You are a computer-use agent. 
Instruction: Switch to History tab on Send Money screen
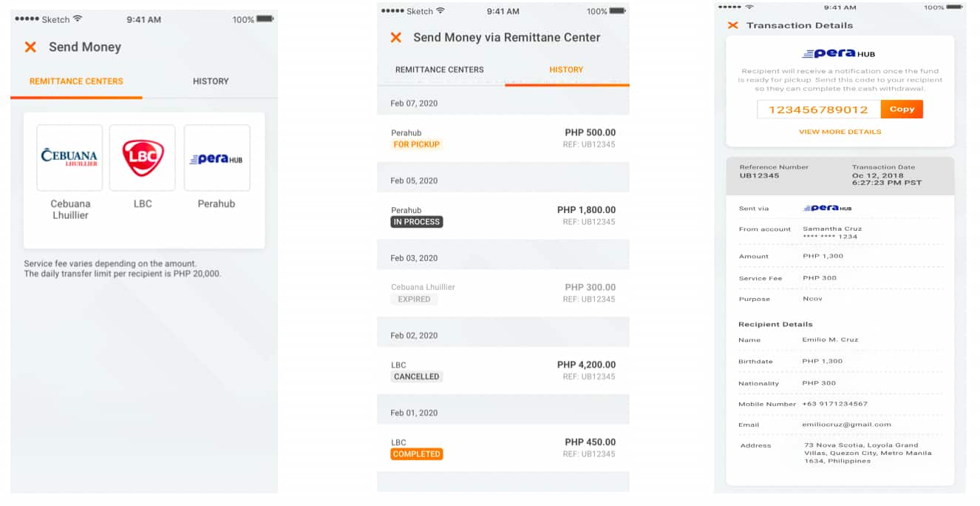coord(211,81)
